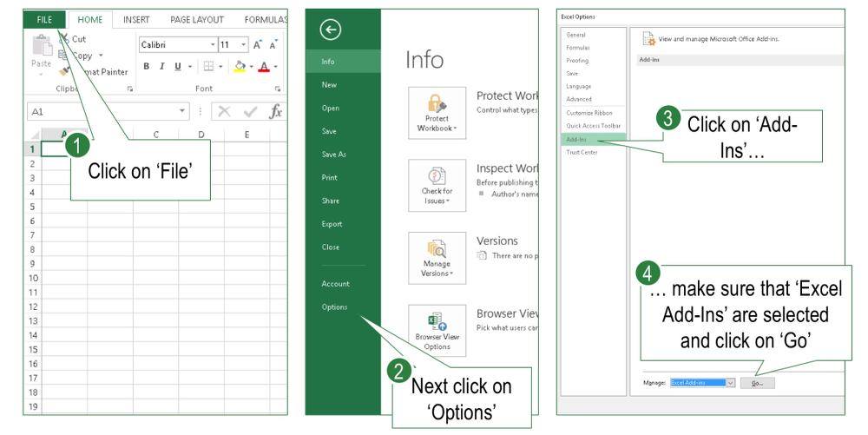Image resolution: width=868 pixels, height=435 pixels.
Task: Open the Borders dropdown arrow
Action: pos(220,67)
